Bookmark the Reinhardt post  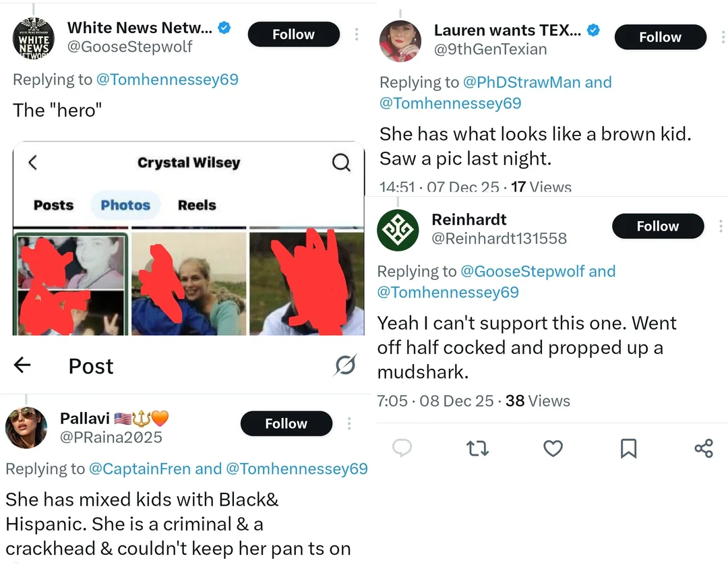628,448
